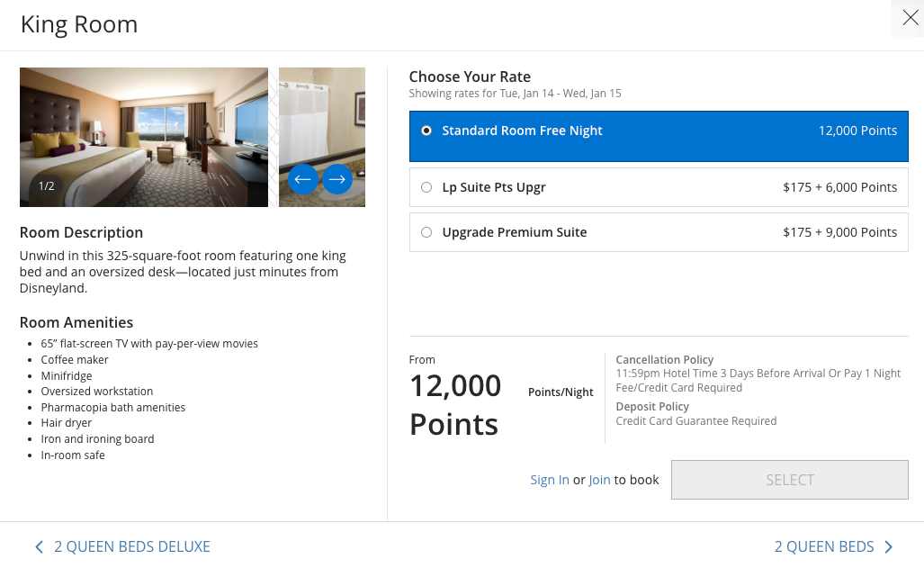Select Standard Room Free Night radio button
Image resolution: width=924 pixels, height=577 pixels.
click(426, 131)
